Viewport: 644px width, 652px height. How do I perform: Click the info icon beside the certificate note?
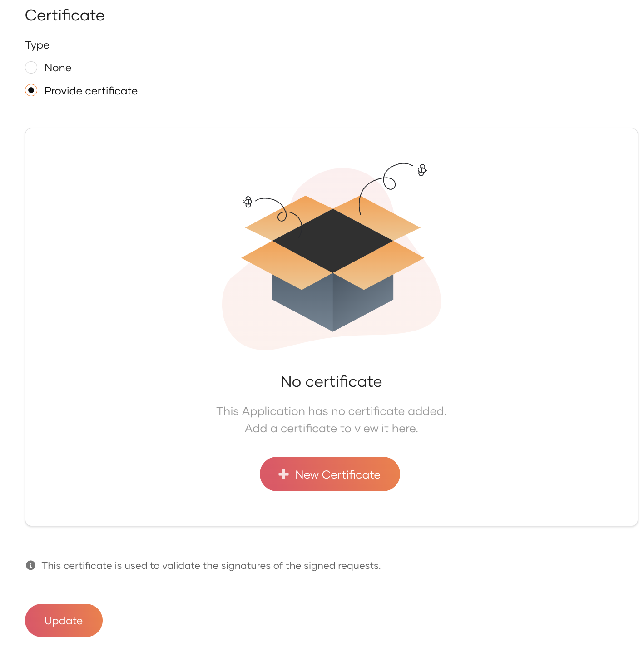(x=30, y=565)
